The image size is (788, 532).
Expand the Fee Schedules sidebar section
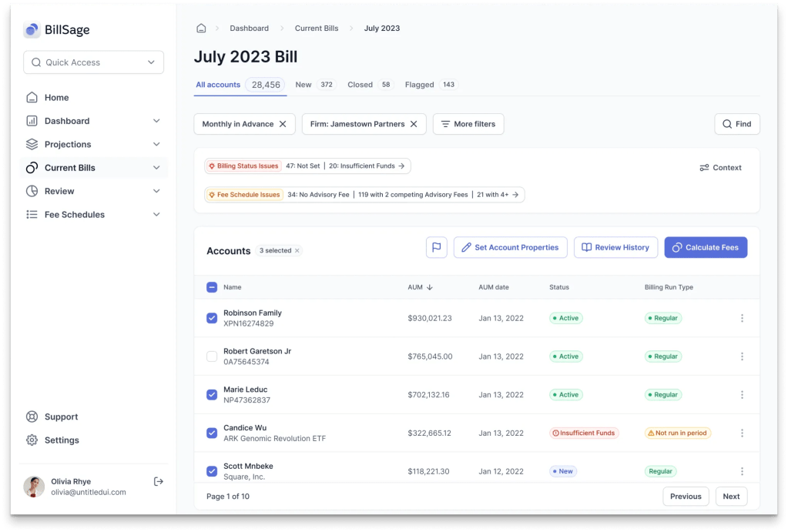pyautogui.click(x=156, y=215)
